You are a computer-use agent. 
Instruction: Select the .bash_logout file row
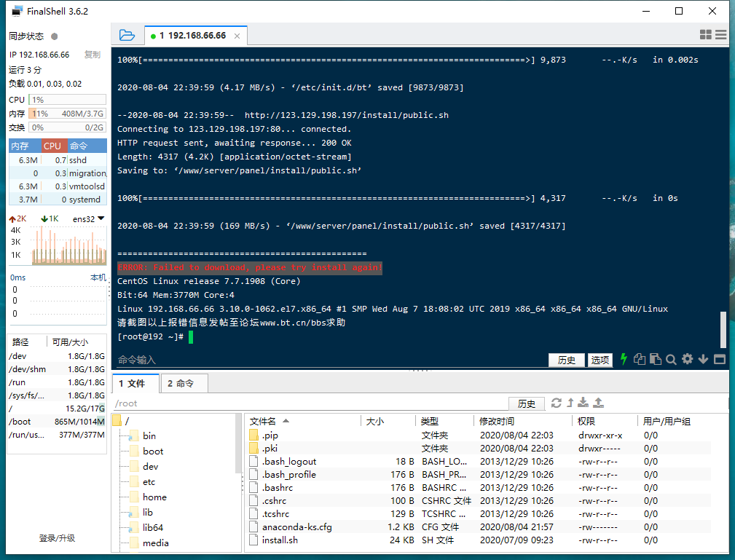479,462
